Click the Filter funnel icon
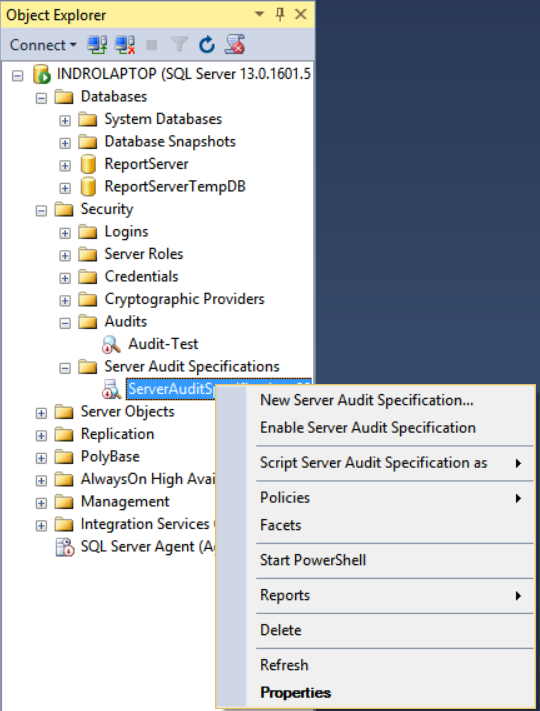The height and width of the screenshot is (711, 540). coord(179,44)
